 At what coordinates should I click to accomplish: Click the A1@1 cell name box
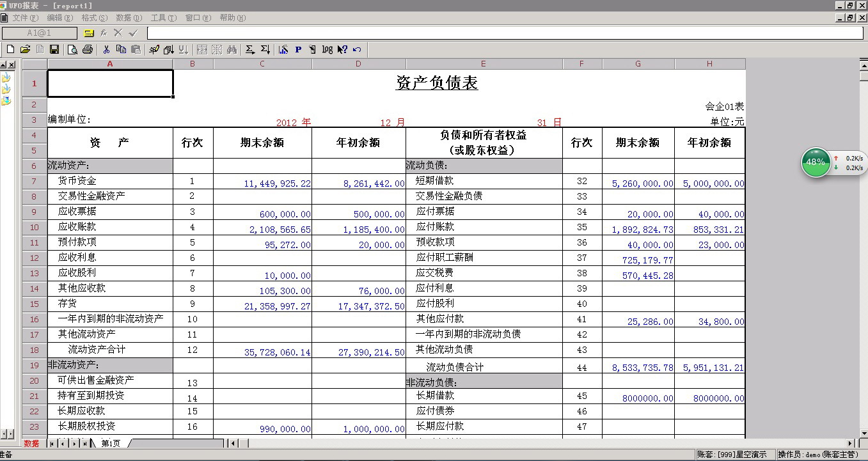point(39,33)
